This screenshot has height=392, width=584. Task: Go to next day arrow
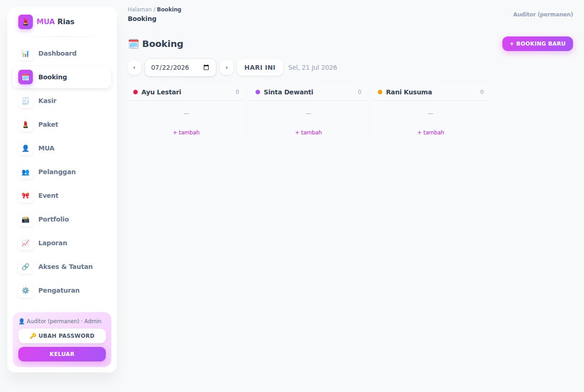pos(227,67)
